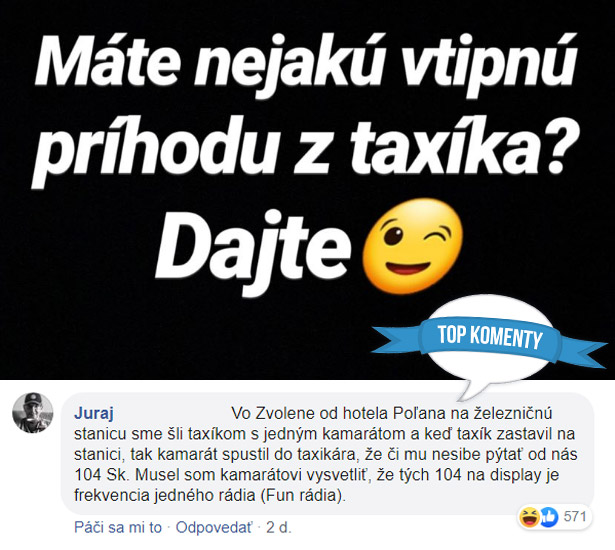Reply using the Odpovedať link

214,527
